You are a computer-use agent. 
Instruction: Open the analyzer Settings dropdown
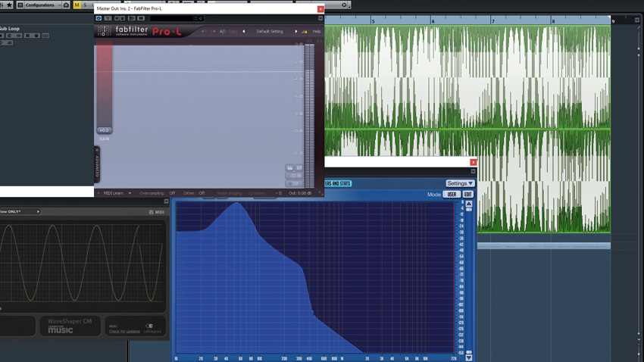tap(460, 183)
